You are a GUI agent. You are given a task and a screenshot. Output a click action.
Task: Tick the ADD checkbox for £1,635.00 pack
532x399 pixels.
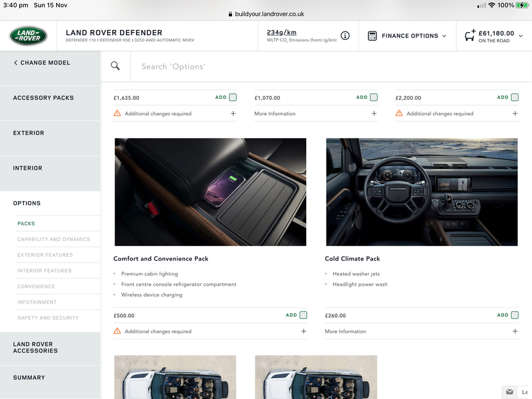[232, 97]
